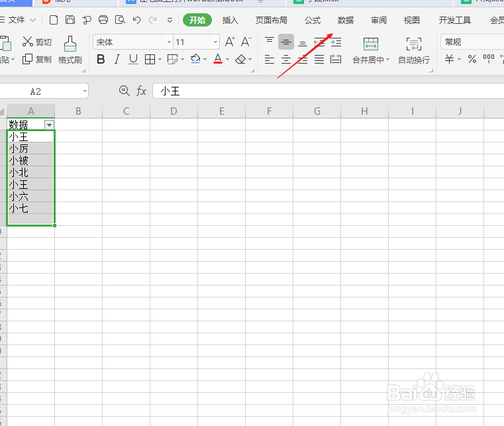This screenshot has width=504, height=426.
Task: Undo the last action
Action: tap(136, 21)
